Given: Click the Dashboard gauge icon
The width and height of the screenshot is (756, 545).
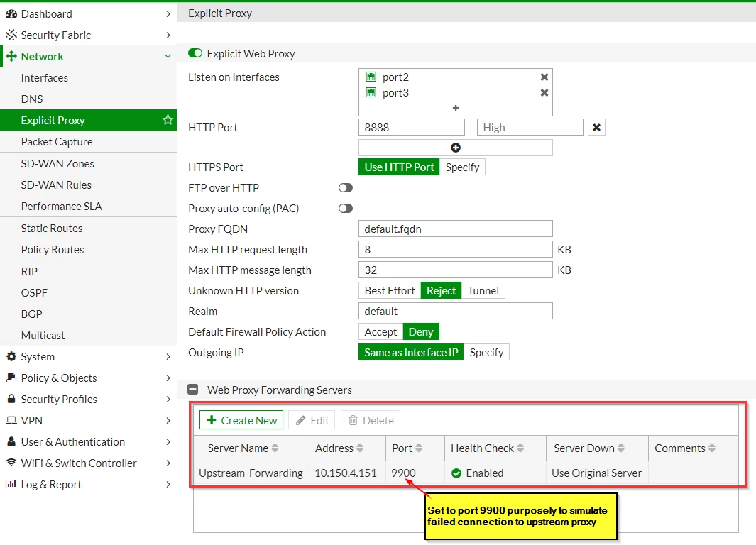Looking at the screenshot, I should 11,14.
